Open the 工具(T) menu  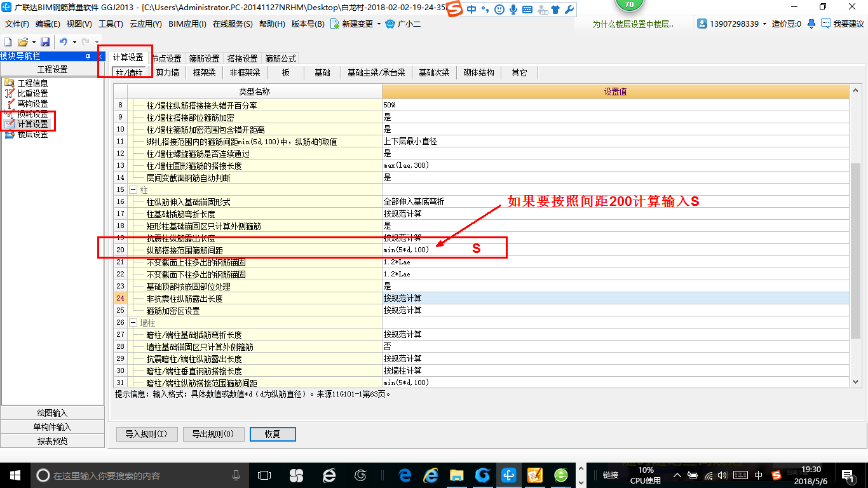point(111,24)
